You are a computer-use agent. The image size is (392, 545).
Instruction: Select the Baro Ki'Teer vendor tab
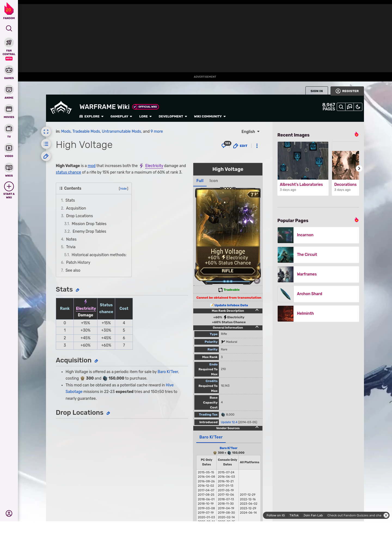click(x=211, y=437)
